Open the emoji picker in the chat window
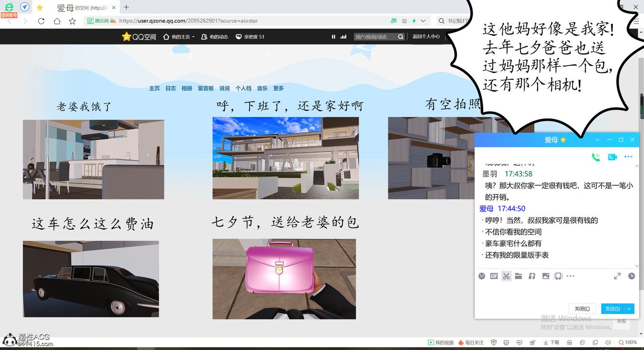This screenshot has width=644, height=350. (482, 276)
